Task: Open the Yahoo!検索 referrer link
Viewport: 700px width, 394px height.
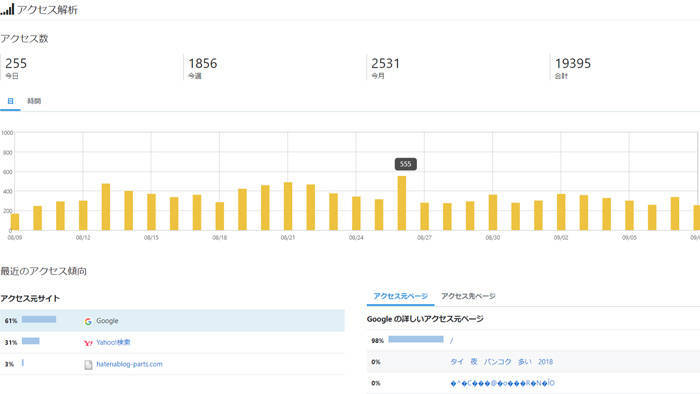Action: click(x=113, y=342)
